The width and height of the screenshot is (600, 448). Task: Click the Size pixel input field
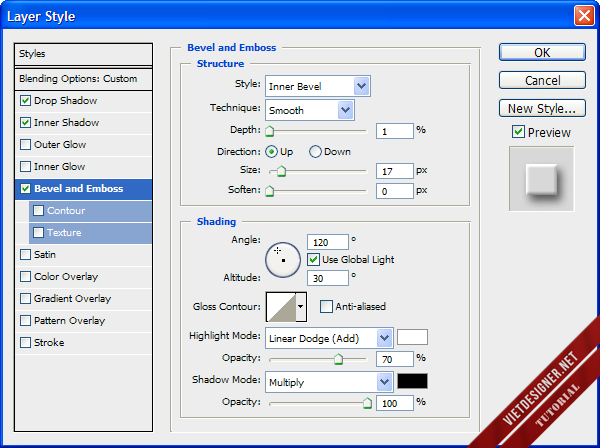[x=395, y=171]
